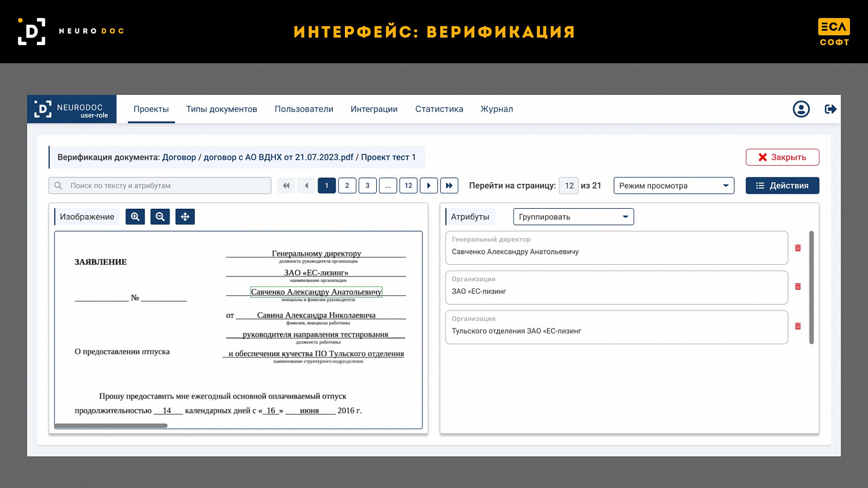Zoom in on the document image
Image resolution: width=868 pixels, height=488 pixels.
tap(135, 217)
